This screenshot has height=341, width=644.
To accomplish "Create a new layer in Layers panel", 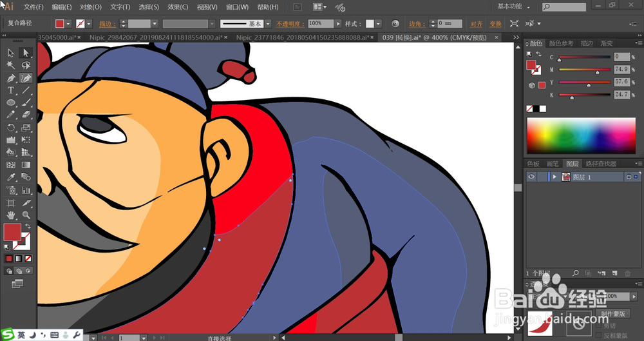I will coord(614,273).
